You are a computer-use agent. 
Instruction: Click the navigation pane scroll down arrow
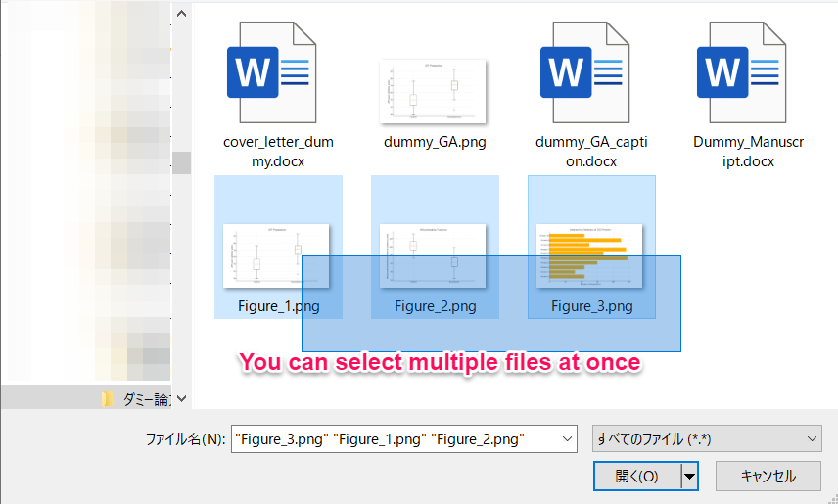pyautogui.click(x=182, y=398)
